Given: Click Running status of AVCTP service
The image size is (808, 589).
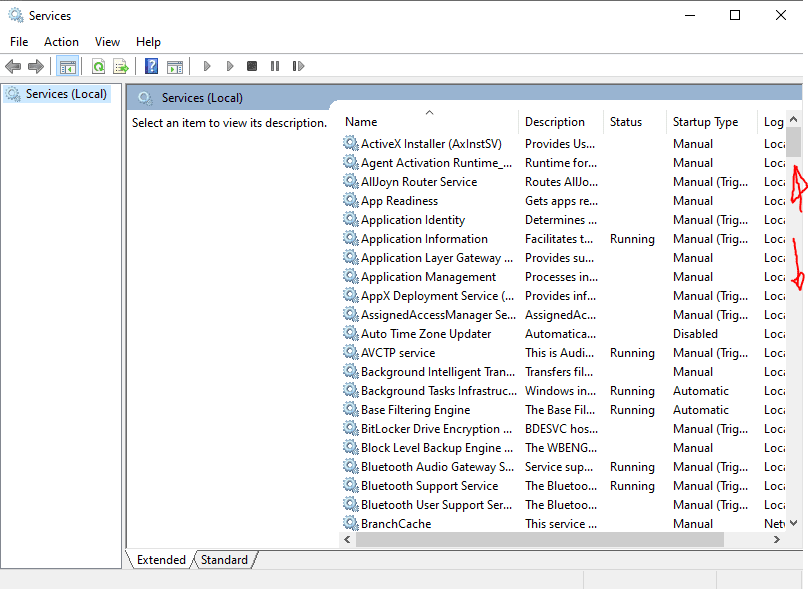Looking at the screenshot, I should [632, 353].
